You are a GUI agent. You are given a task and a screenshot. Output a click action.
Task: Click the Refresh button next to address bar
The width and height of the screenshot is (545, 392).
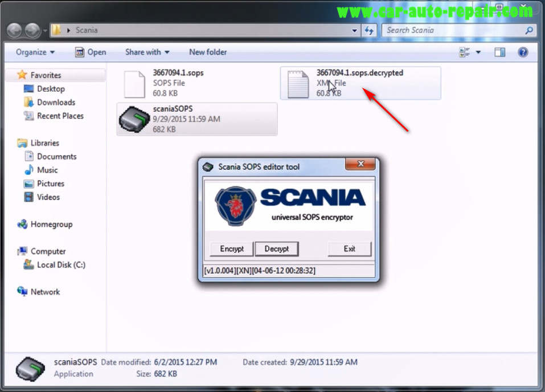pos(369,31)
